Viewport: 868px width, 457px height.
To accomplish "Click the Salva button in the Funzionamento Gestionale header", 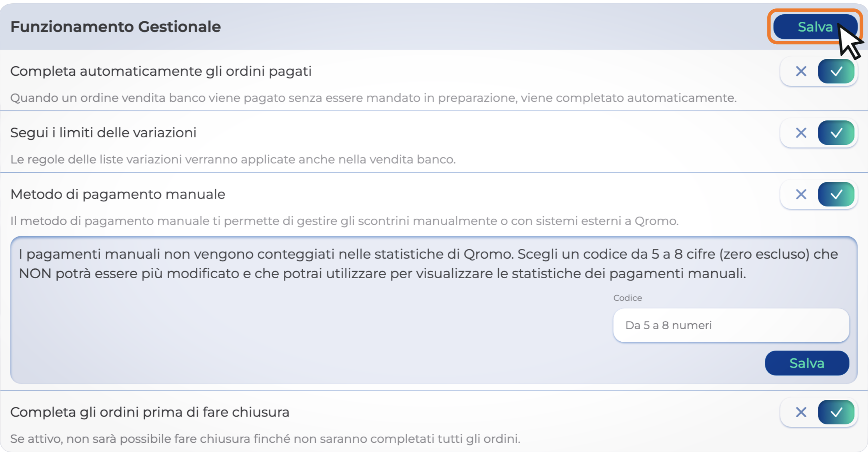I will (x=815, y=27).
